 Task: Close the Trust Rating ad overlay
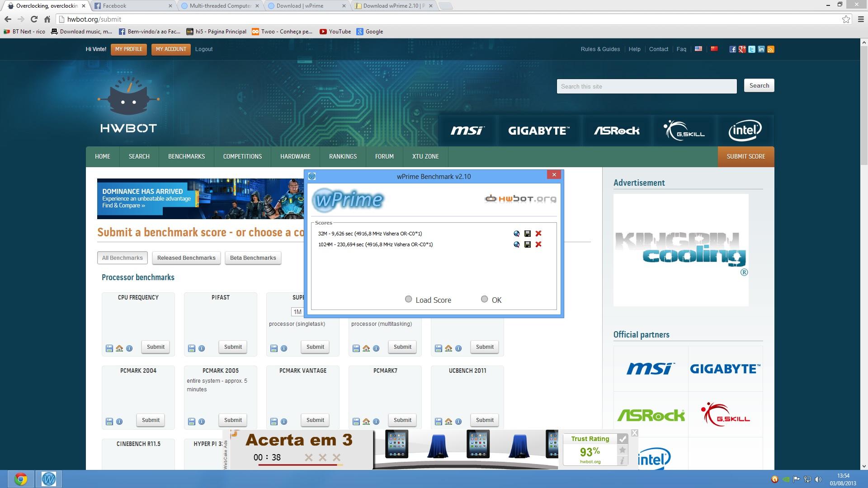click(x=635, y=433)
